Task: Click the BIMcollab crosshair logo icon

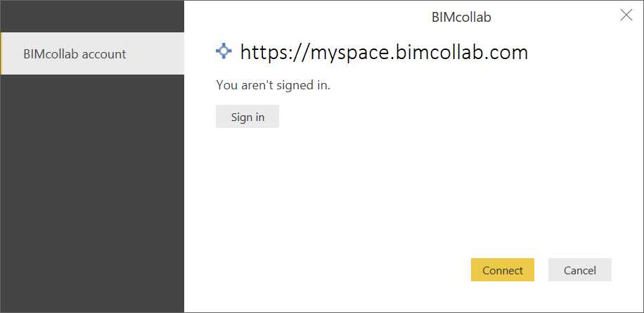Action: (224, 51)
